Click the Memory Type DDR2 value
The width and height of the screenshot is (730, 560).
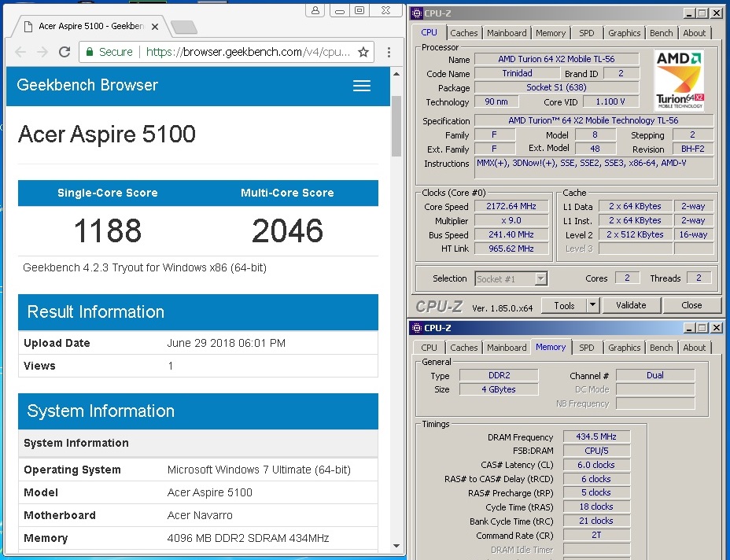(x=499, y=375)
